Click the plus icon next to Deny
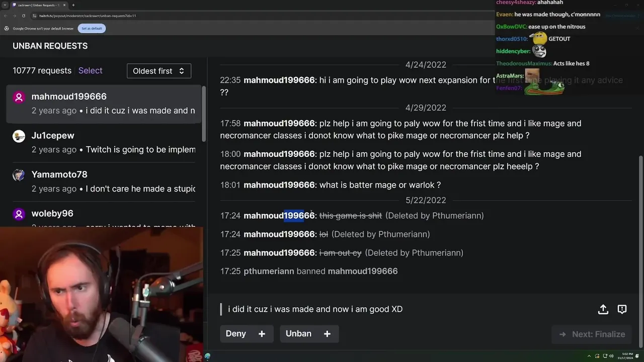The width and height of the screenshot is (644, 362). 262,334
